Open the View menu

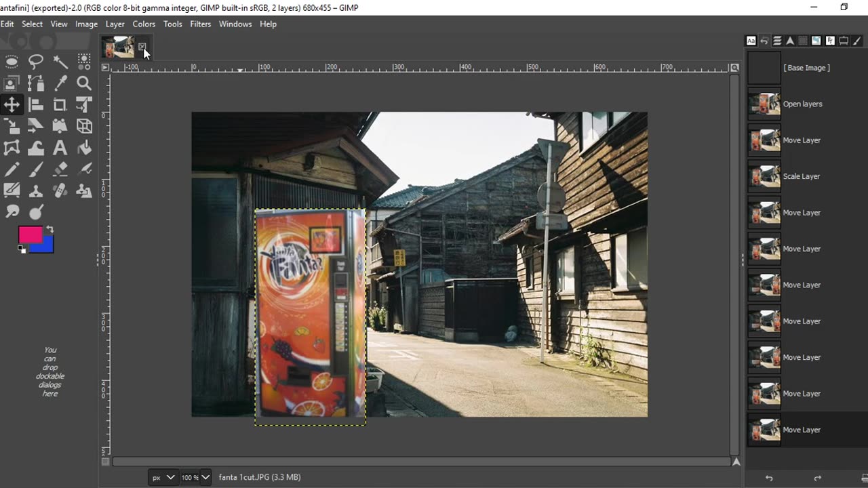click(59, 24)
